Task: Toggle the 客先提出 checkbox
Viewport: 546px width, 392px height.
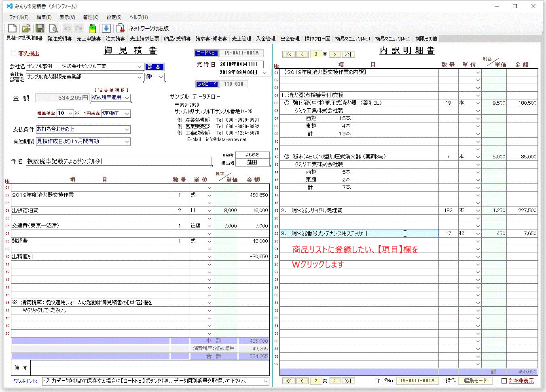Action: (13, 53)
